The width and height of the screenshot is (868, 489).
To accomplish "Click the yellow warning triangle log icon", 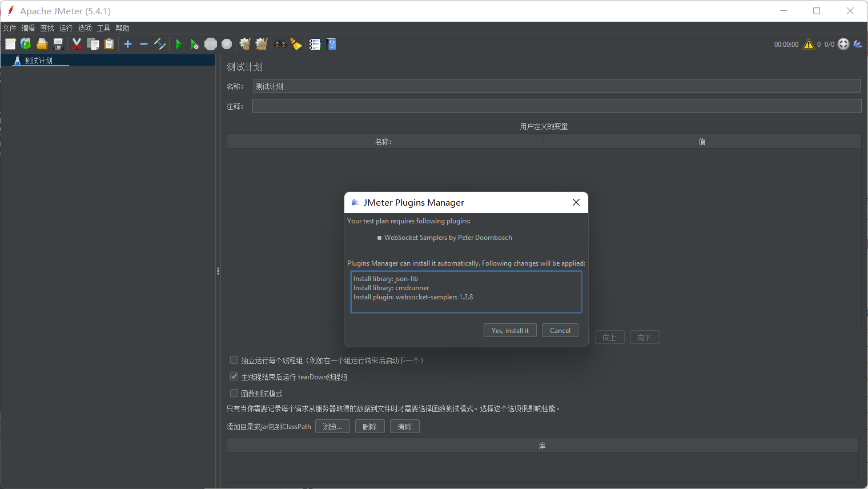I will pos(809,44).
